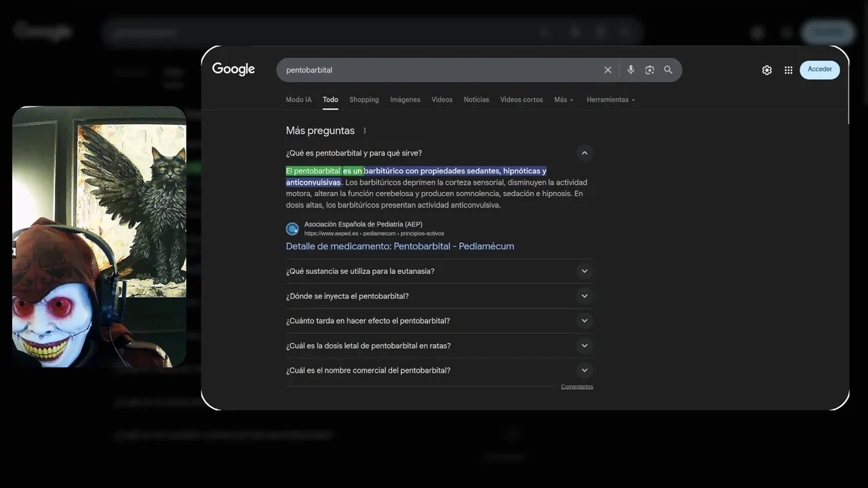Select the Todo tab
The image size is (868, 488).
[x=330, y=100]
